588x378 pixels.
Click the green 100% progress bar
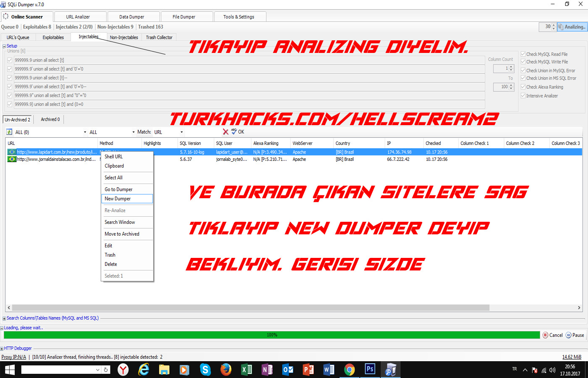(272, 335)
